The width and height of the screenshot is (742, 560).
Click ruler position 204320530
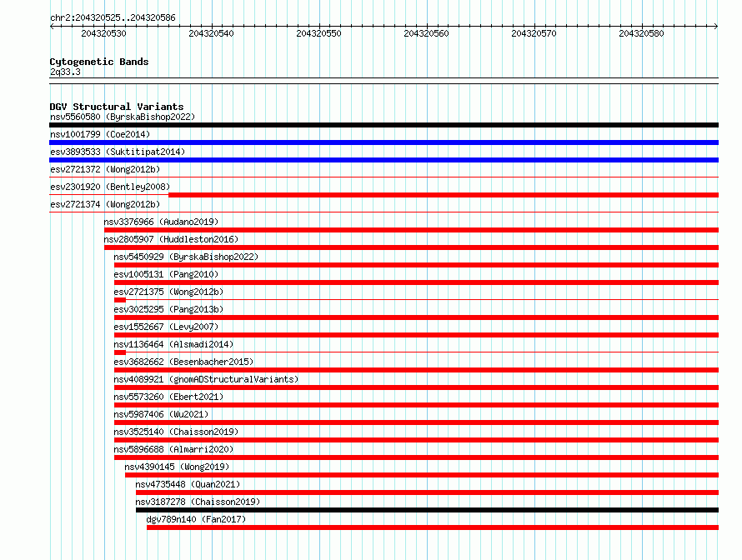pyautogui.click(x=103, y=33)
